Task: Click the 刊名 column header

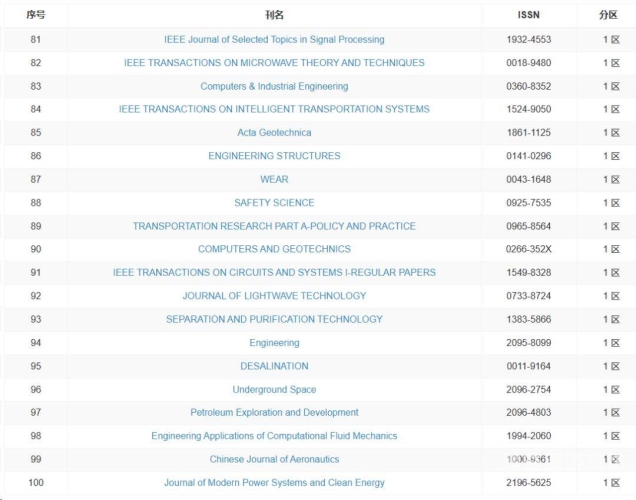Action: [274, 15]
